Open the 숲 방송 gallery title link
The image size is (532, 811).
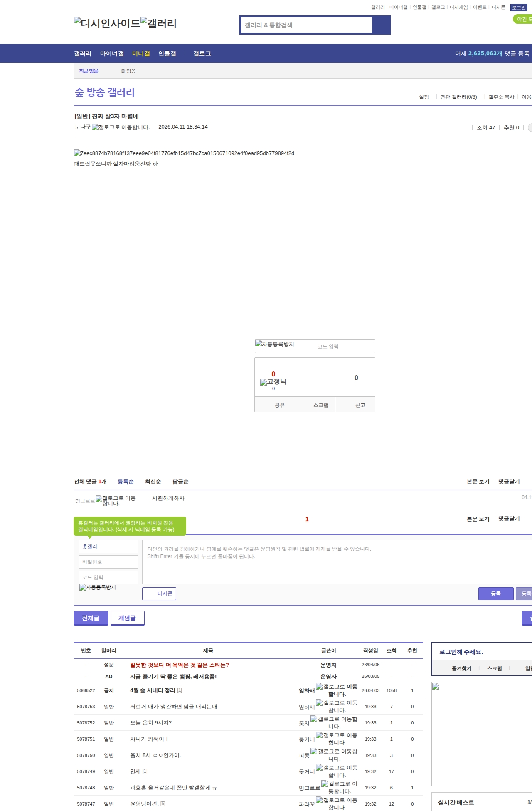tap(105, 92)
